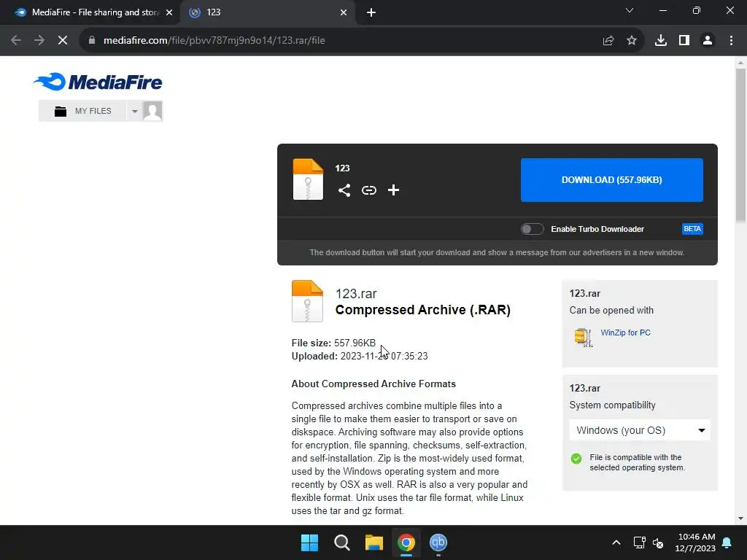Go back in browser history

pos(16,40)
